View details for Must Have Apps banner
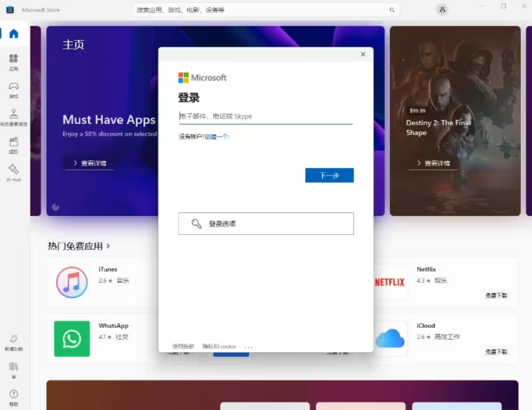This screenshot has width=532, height=410. [90, 163]
